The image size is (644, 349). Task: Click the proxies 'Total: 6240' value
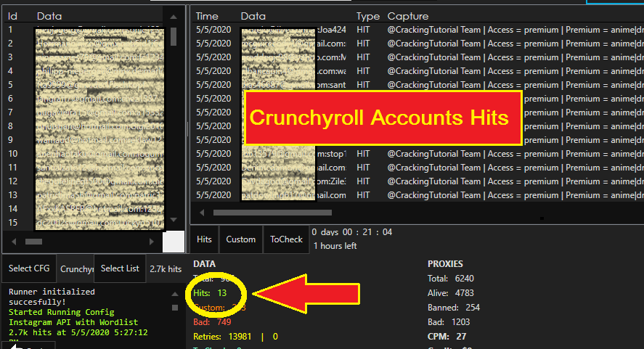click(x=451, y=279)
